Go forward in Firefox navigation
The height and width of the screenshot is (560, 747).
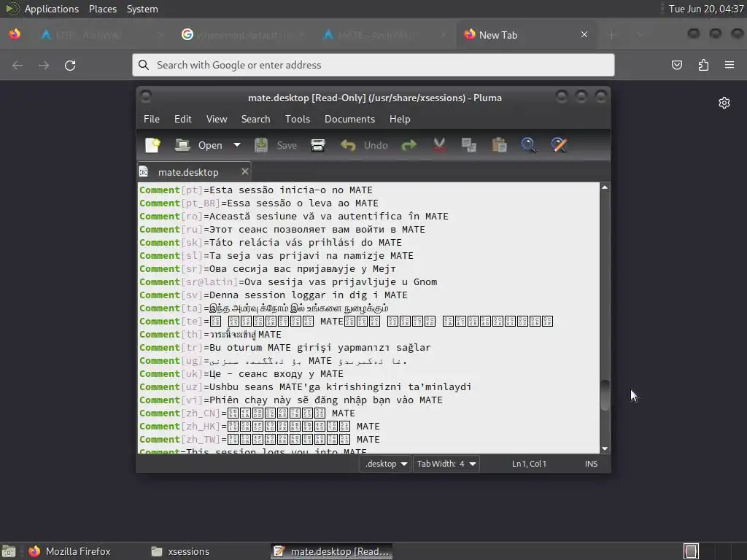(x=44, y=65)
